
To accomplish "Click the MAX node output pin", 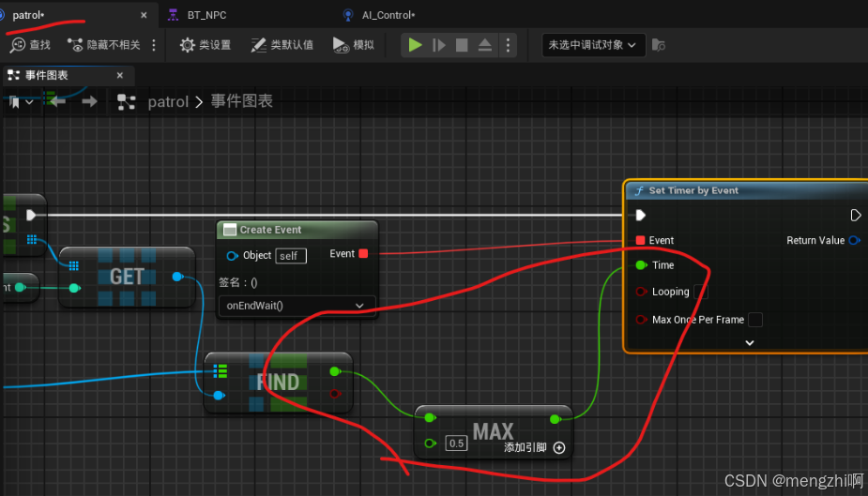I will pos(555,419).
